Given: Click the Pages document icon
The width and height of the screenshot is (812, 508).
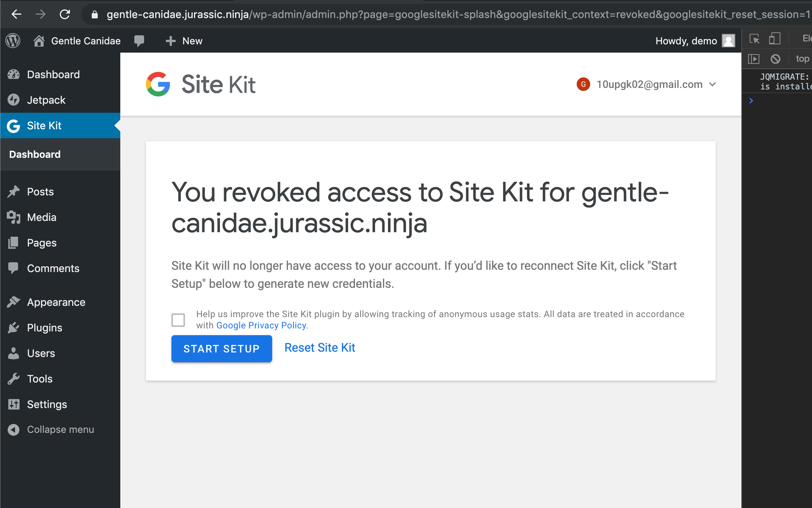Looking at the screenshot, I should (x=14, y=243).
